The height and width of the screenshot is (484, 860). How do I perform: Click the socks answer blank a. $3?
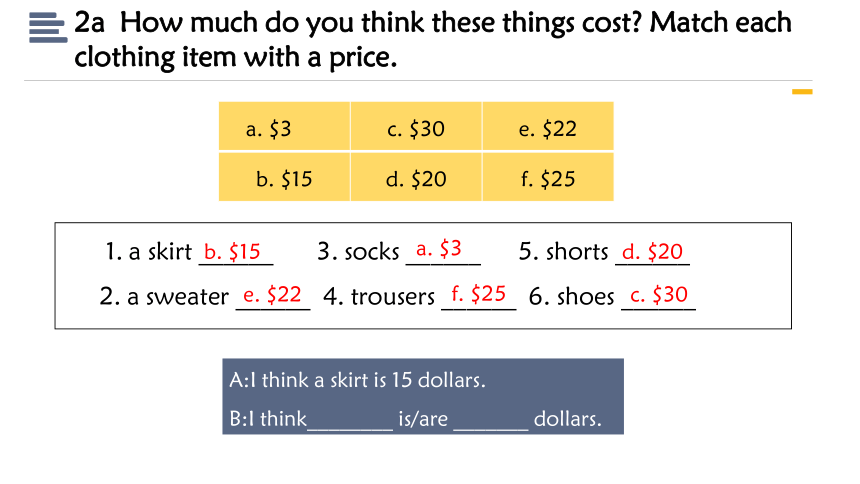tap(443, 251)
